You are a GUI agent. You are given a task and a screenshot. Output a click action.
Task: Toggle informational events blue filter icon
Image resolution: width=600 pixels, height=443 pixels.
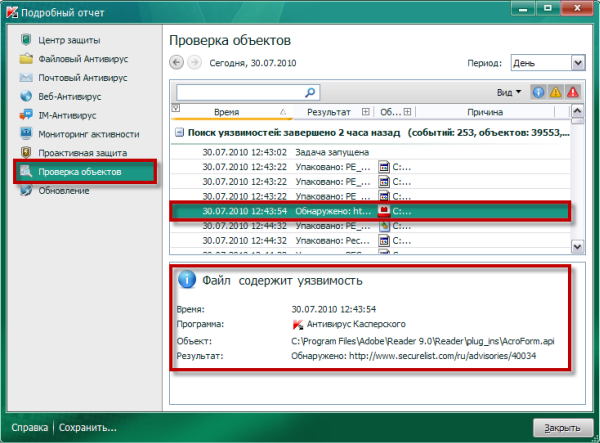tap(538, 92)
